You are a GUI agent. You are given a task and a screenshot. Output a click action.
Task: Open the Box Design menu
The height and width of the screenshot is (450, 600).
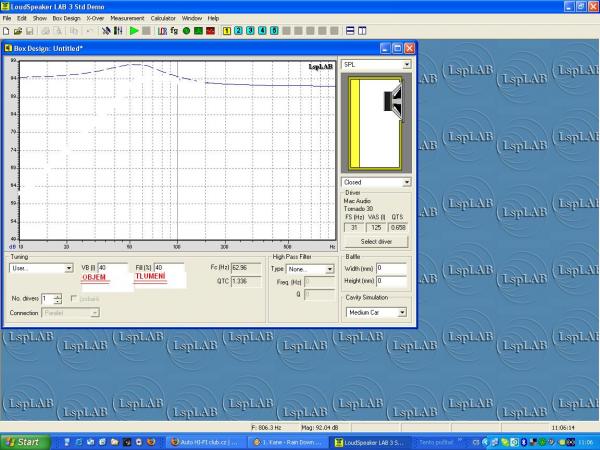pyautogui.click(x=66, y=18)
